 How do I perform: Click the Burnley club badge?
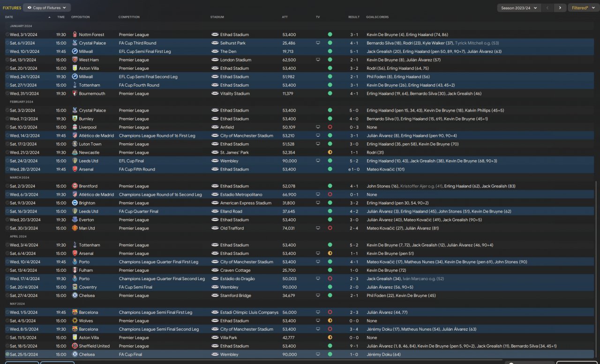coord(75,119)
